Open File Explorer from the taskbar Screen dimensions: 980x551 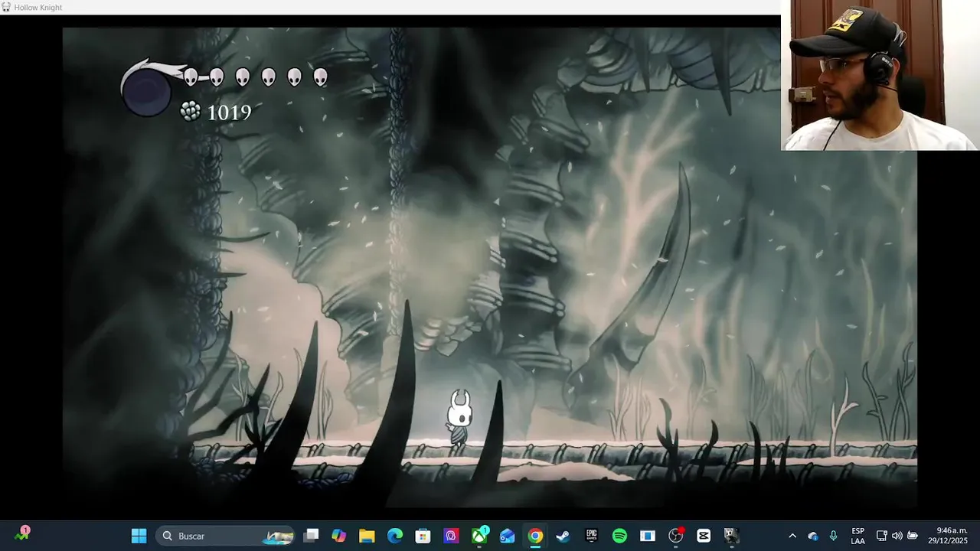[367, 536]
